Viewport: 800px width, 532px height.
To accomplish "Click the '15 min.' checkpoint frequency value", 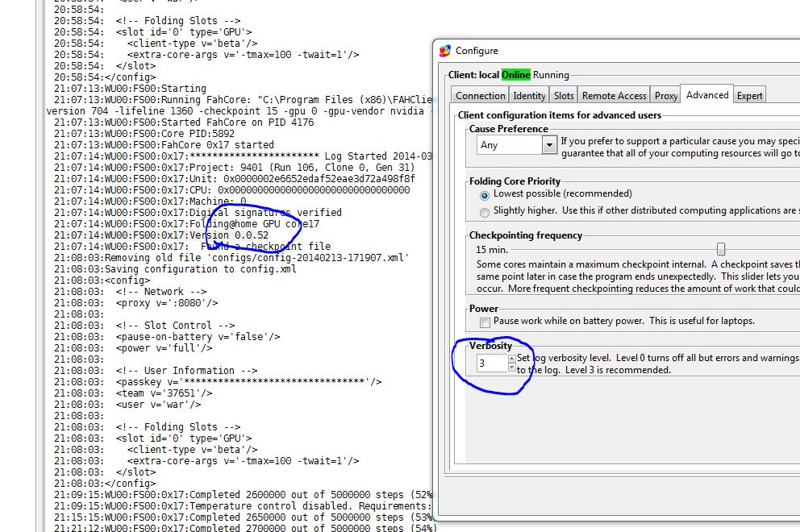I will (492, 249).
